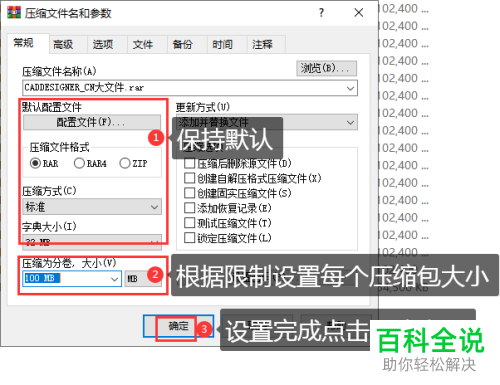Close the archive name and parameters dialog
The height and width of the screenshot is (385, 500).
[359, 13]
